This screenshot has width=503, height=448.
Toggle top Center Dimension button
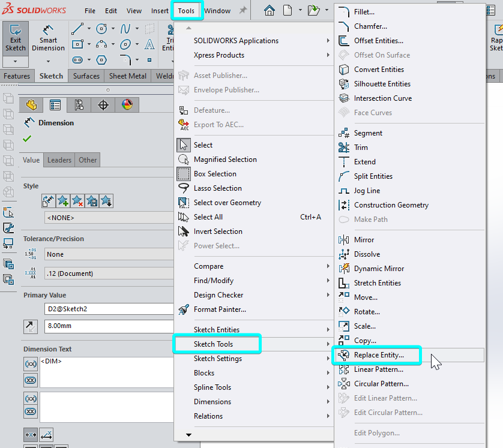click(31, 380)
